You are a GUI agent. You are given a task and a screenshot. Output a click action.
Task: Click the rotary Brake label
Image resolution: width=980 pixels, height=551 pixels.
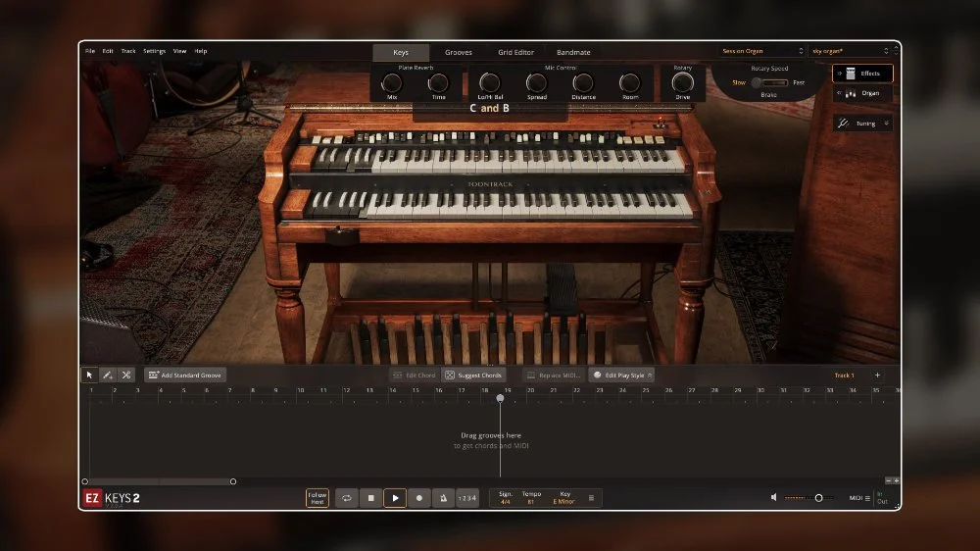coord(768,95)
